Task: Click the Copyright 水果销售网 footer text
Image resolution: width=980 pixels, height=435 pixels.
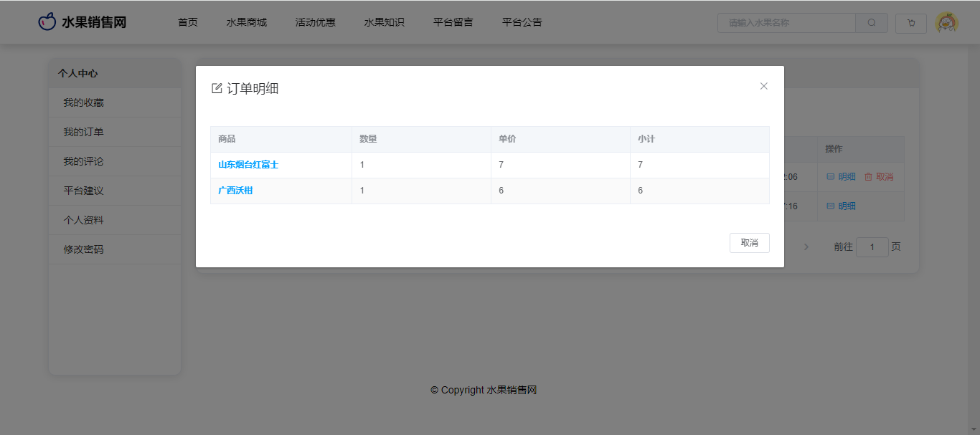Action: pos(484,391)
